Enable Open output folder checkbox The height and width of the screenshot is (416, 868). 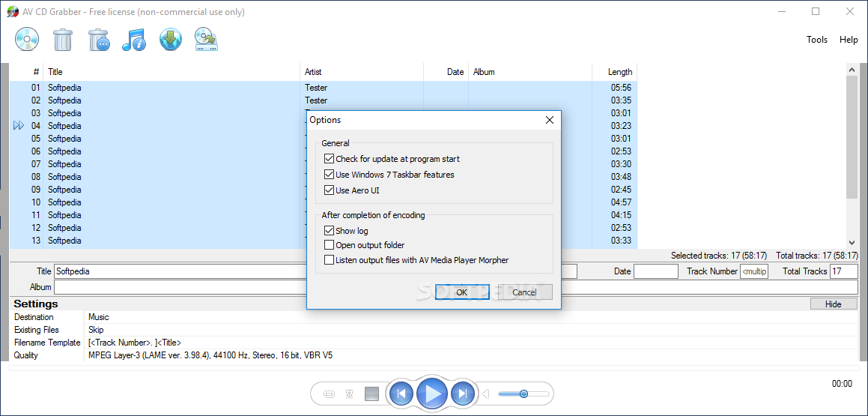pyautogui.click(x=330, y=245)
